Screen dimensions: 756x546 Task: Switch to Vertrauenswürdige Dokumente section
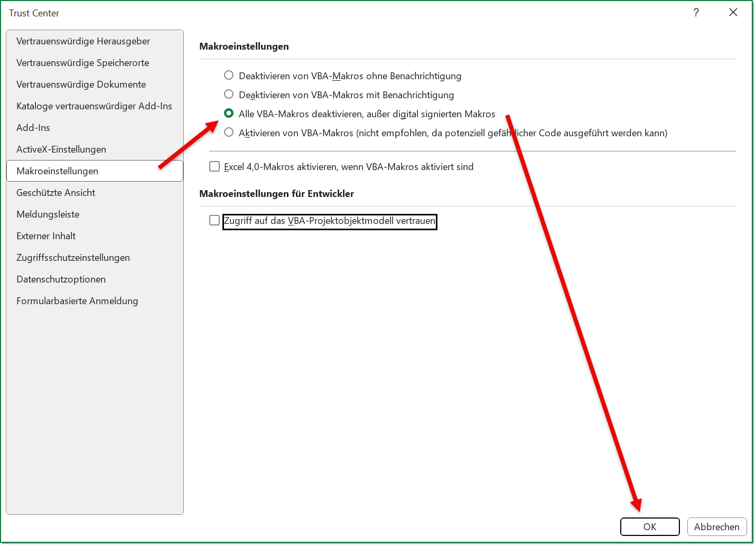tap(81, 84)
